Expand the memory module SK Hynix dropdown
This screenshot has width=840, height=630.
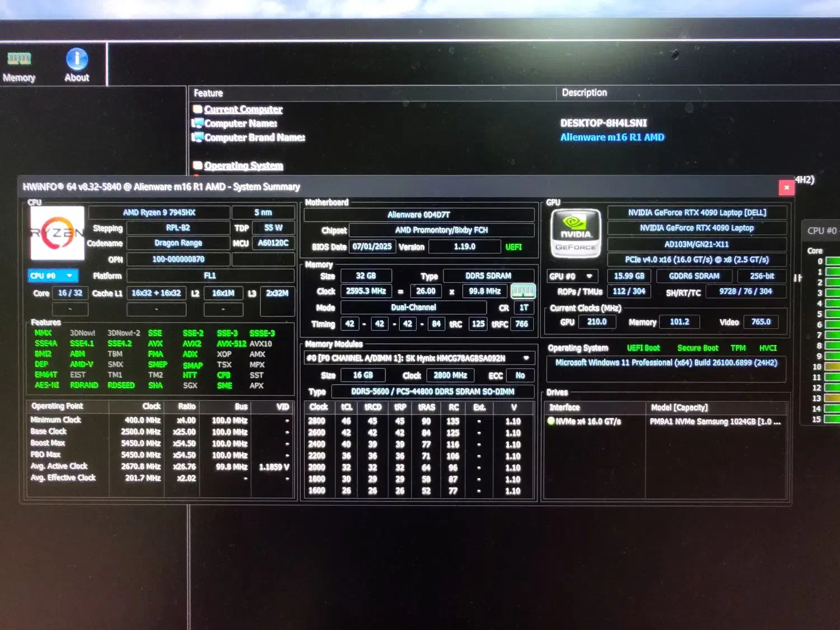tap(526, 358)
